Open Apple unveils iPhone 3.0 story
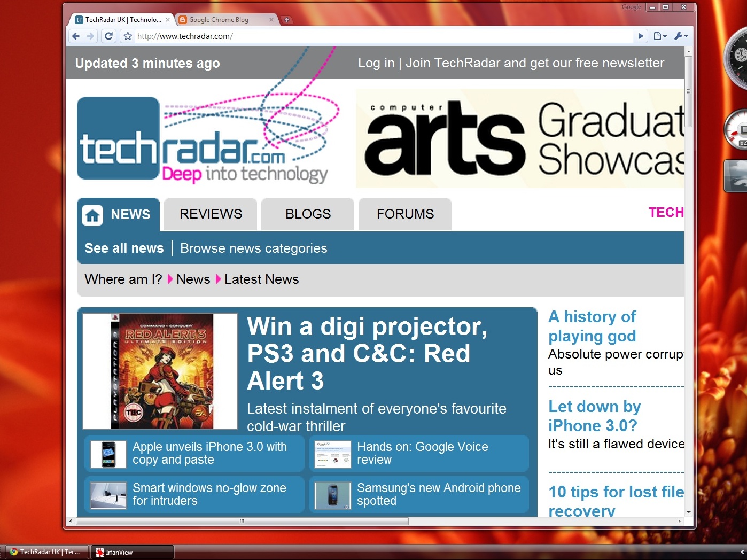 click(210, 453)
